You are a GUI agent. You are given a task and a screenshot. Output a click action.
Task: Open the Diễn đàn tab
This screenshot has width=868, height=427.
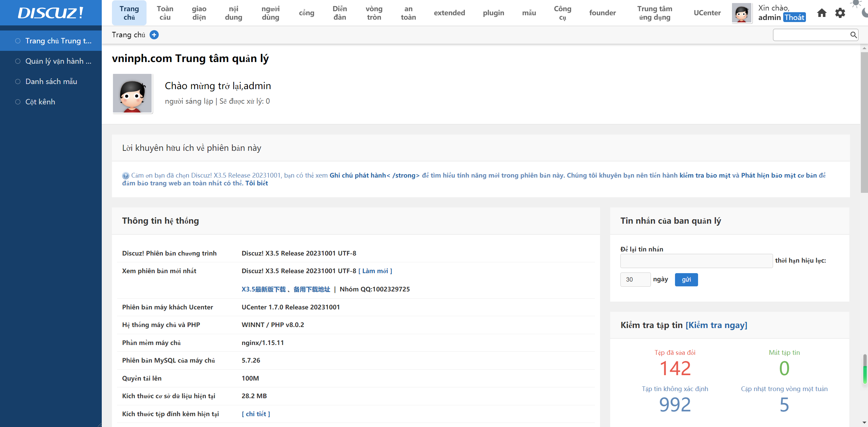pos(340,13)
